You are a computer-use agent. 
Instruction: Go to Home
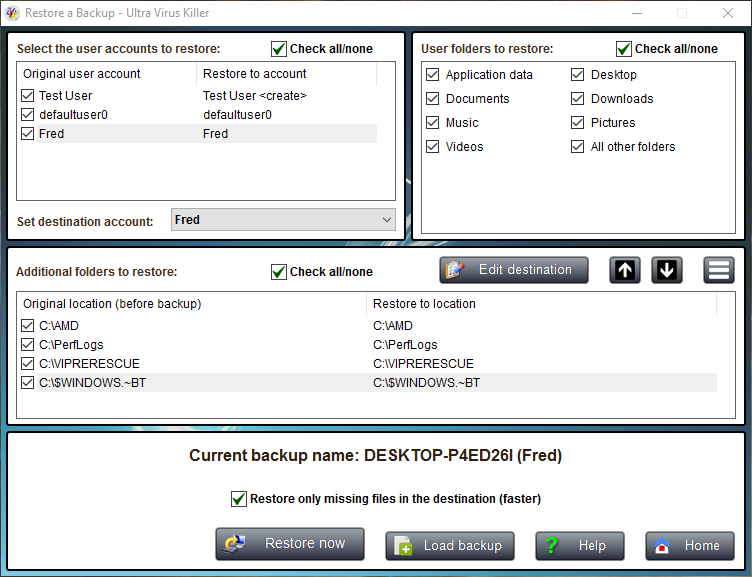click(x=690, y=546)
